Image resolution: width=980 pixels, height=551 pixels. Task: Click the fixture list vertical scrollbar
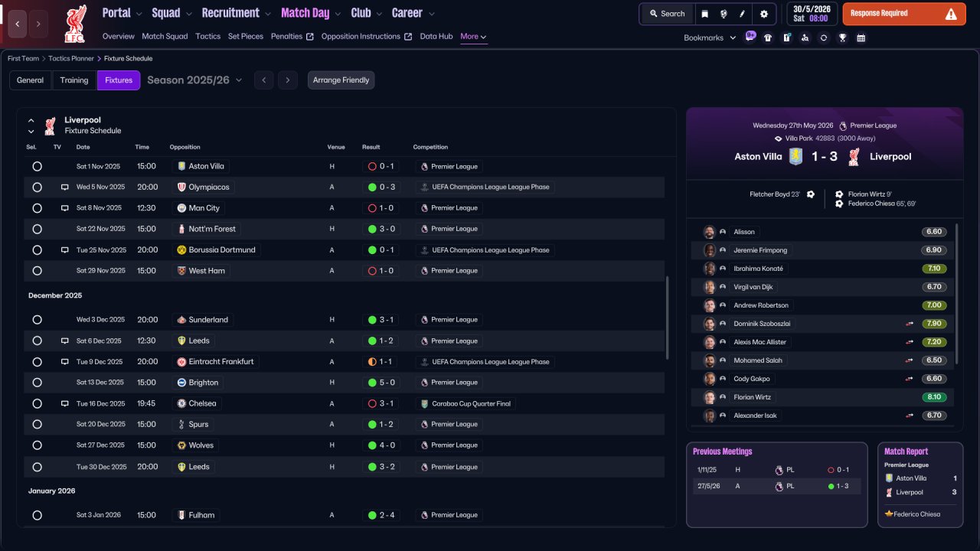click(668, 318)
